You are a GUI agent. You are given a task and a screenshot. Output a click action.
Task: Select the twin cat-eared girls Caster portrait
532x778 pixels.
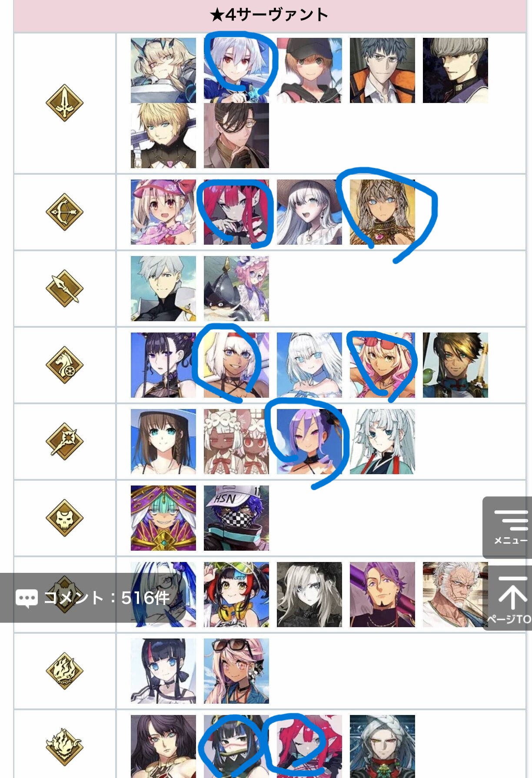point(236,442)
